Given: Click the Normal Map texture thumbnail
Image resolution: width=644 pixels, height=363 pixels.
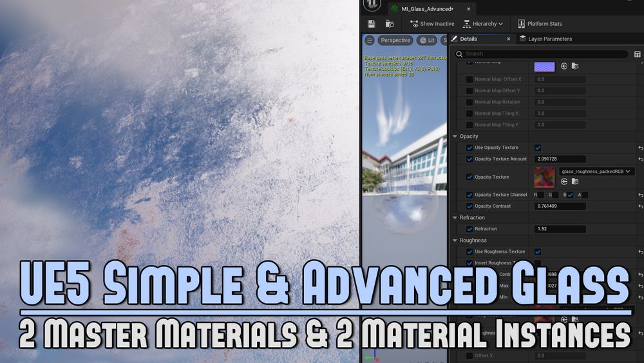Looking at the screenshot, I should pyautogui.click(x=544, y=66).
